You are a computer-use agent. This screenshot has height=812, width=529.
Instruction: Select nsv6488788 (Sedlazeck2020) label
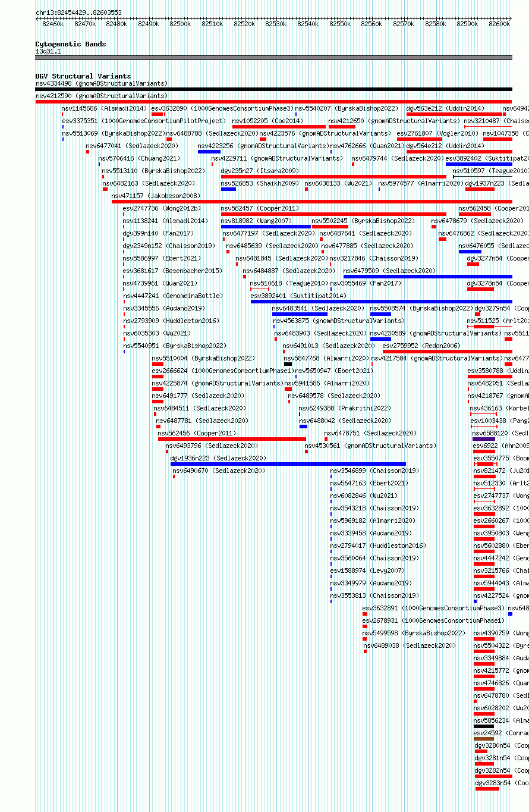tap(212, 133)
